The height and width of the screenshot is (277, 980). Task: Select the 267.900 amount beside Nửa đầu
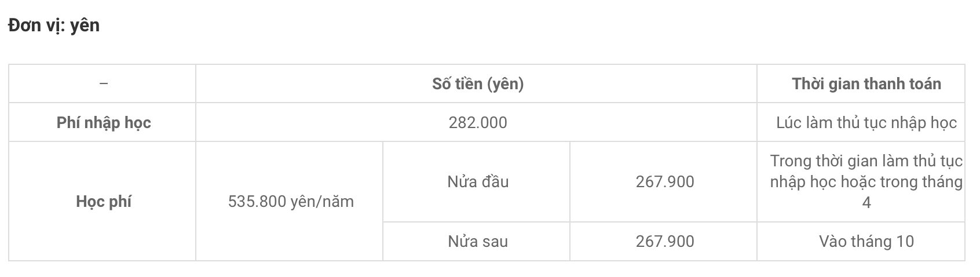665,182
